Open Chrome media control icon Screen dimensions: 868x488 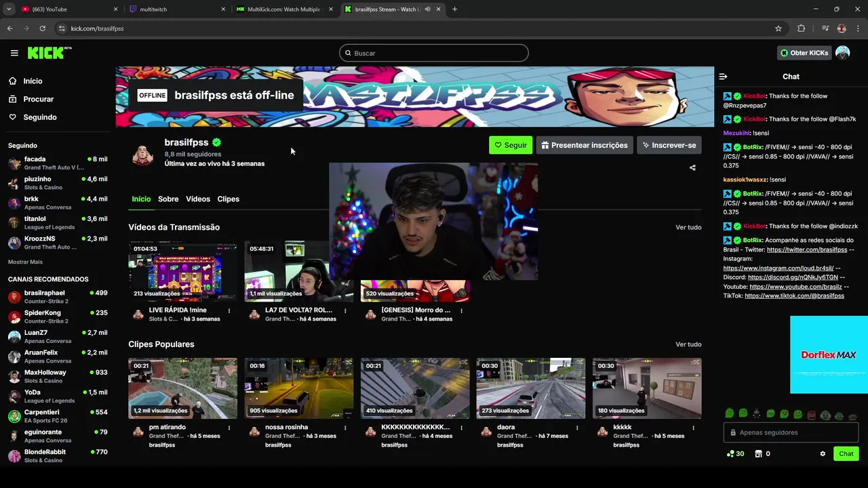825,28
